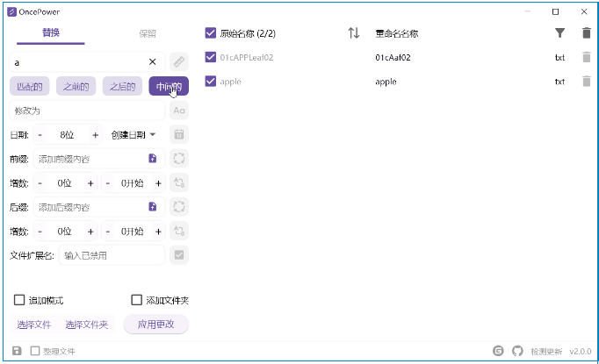This screenshot has height=364, width=599.
Task: Increase prefix increment digits
Action: (90, 183)
